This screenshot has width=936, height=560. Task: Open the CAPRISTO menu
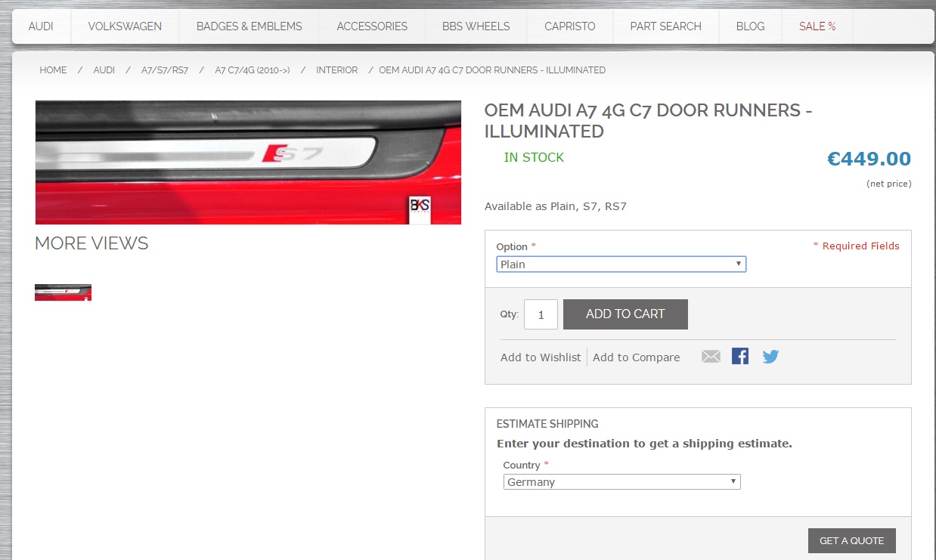[x=570, y=26]
